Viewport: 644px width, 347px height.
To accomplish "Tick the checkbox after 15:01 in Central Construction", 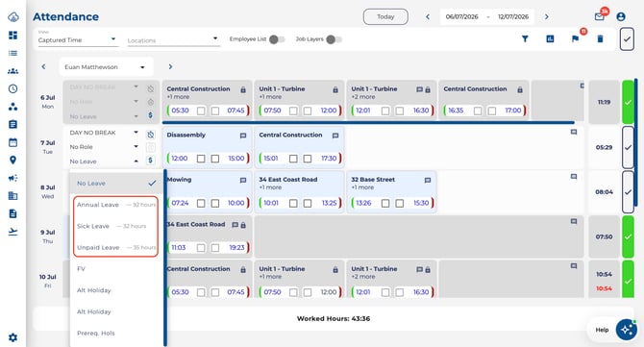I will tap(293, 159).
